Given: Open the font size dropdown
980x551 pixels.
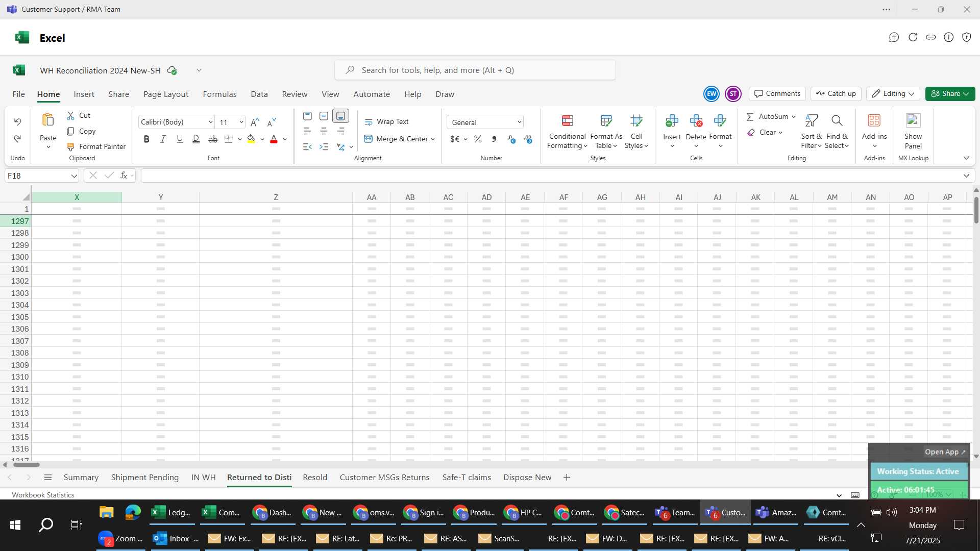Looking at the screenshot, I should 241,122.
